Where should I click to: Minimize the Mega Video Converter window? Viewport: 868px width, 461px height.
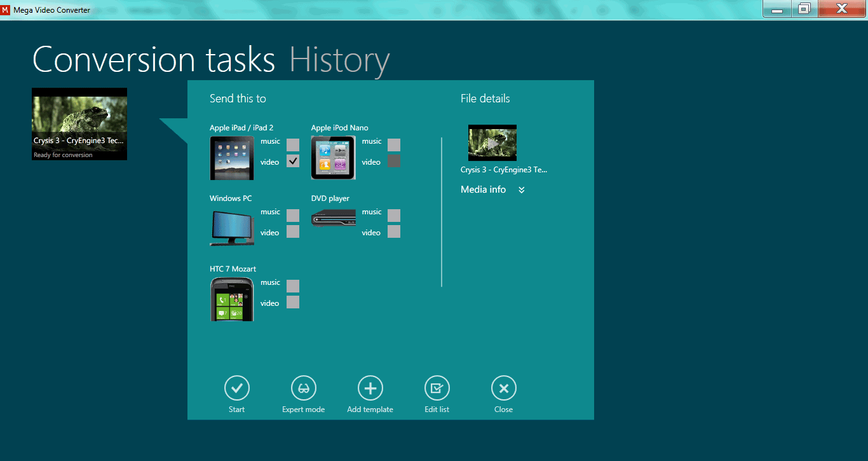pyautogui.click(x=777, y=9)
